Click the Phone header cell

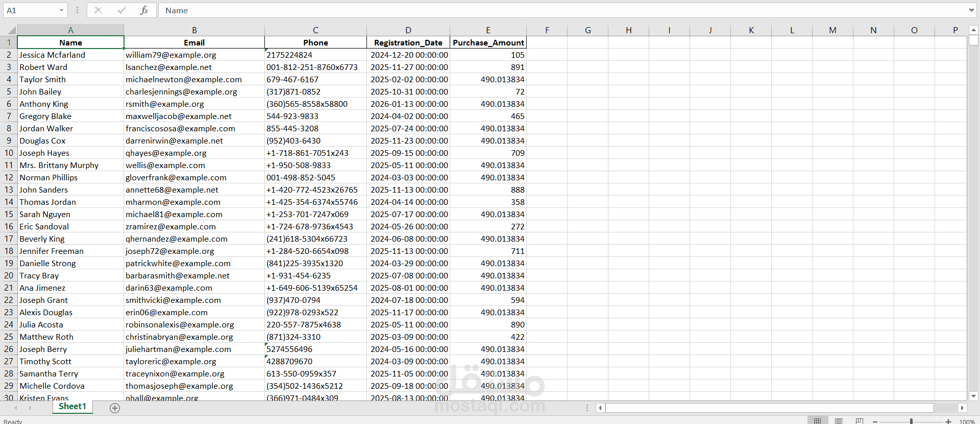(315, 42)
